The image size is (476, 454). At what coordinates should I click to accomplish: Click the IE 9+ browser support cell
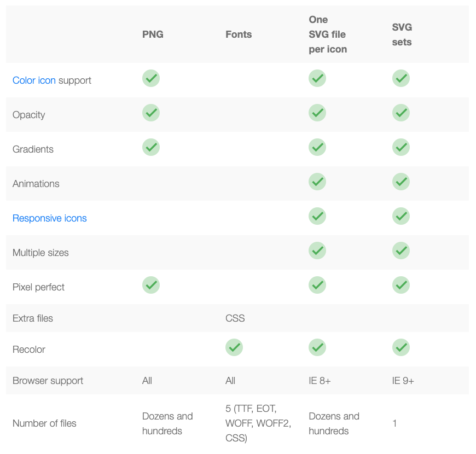pyautogui.click(x=403, y=381)
